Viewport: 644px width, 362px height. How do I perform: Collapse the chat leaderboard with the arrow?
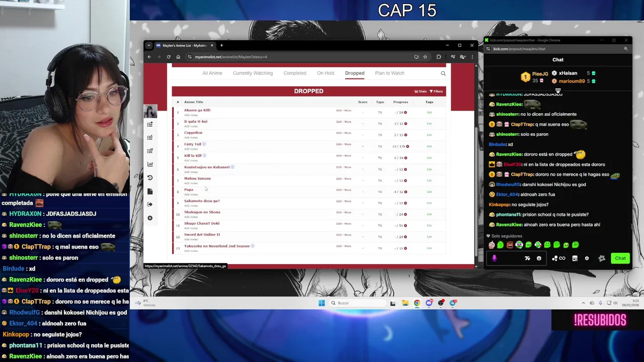tap(558, 90)
